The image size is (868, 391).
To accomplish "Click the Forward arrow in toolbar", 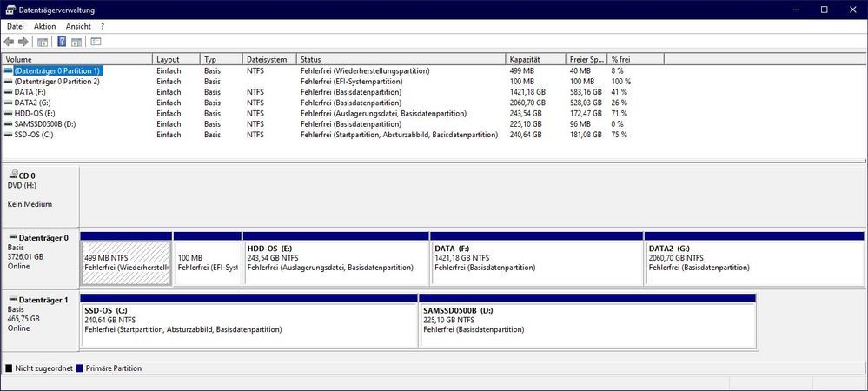I will click(23, 41).
